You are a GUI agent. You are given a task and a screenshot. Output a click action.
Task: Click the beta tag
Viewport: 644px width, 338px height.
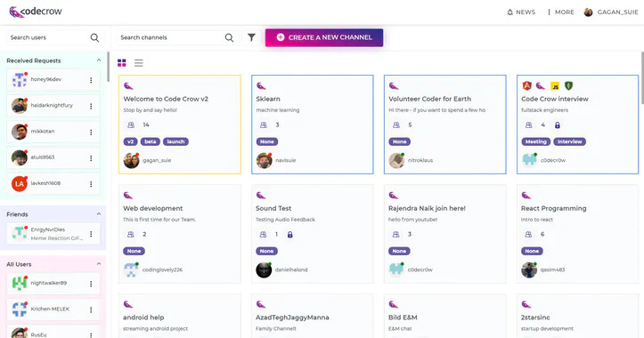[x=151, y=141]
